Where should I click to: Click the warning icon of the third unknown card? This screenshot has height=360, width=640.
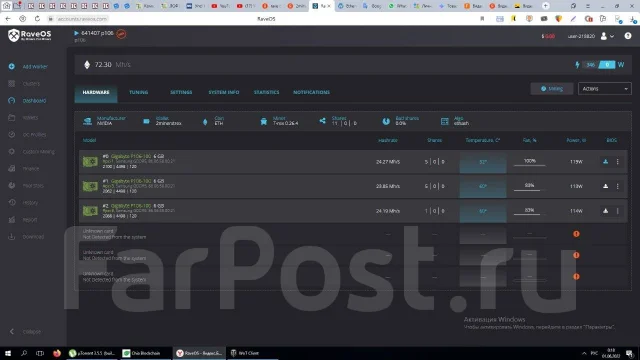coord(576,276)
